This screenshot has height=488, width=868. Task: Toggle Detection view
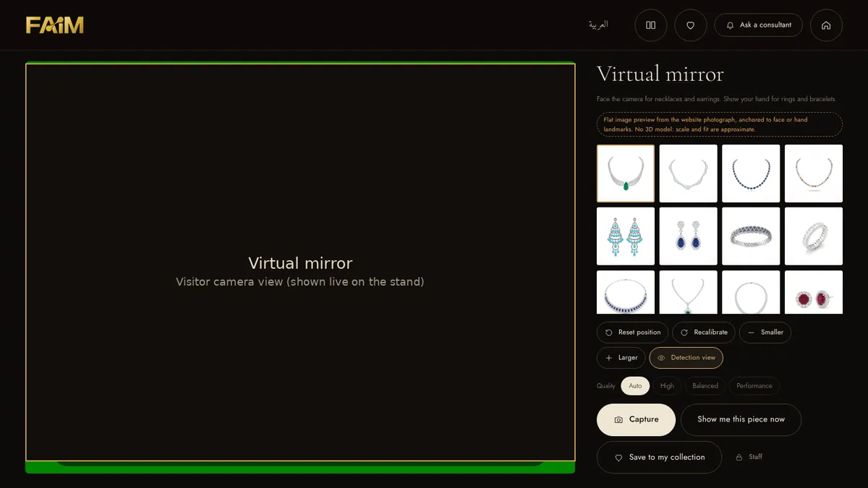pyautogui.click(x=686, y=358)
